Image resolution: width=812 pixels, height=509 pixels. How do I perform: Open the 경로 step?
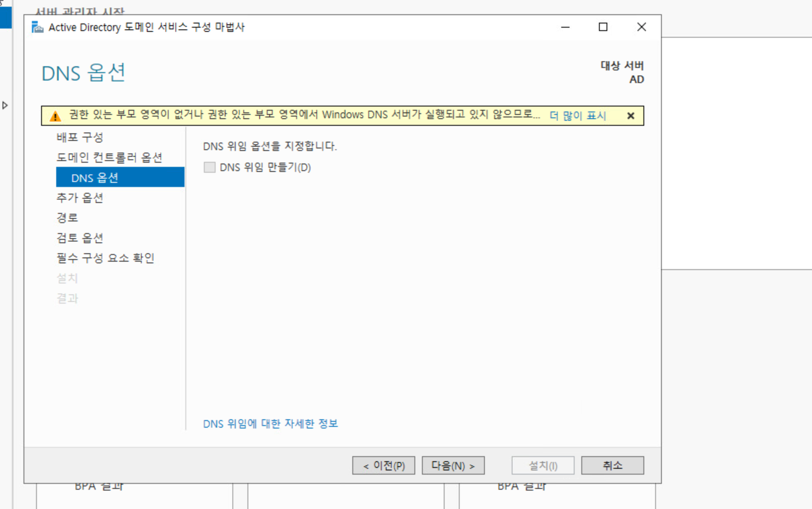(67, 218)
